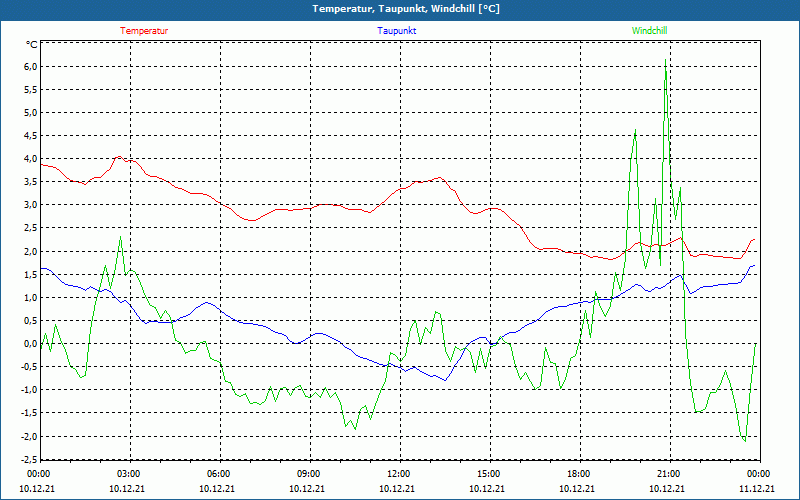Click the '18:00' time axis label
Viewport: 800px width, 500px height.
coord(579,473)
